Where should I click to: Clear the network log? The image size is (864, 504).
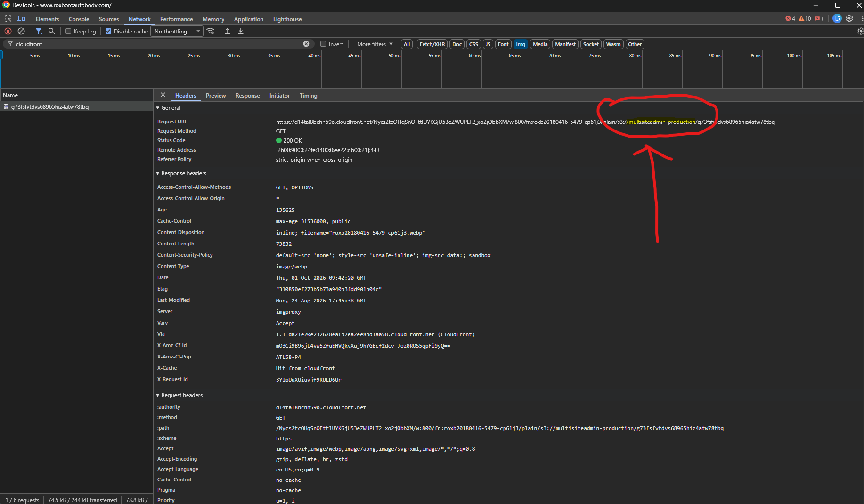(x=21, y=31)
